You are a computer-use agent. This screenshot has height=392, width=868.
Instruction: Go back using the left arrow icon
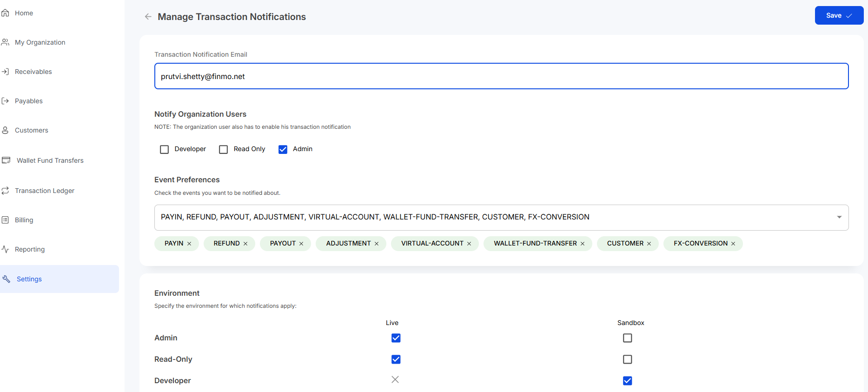point(148,17)
